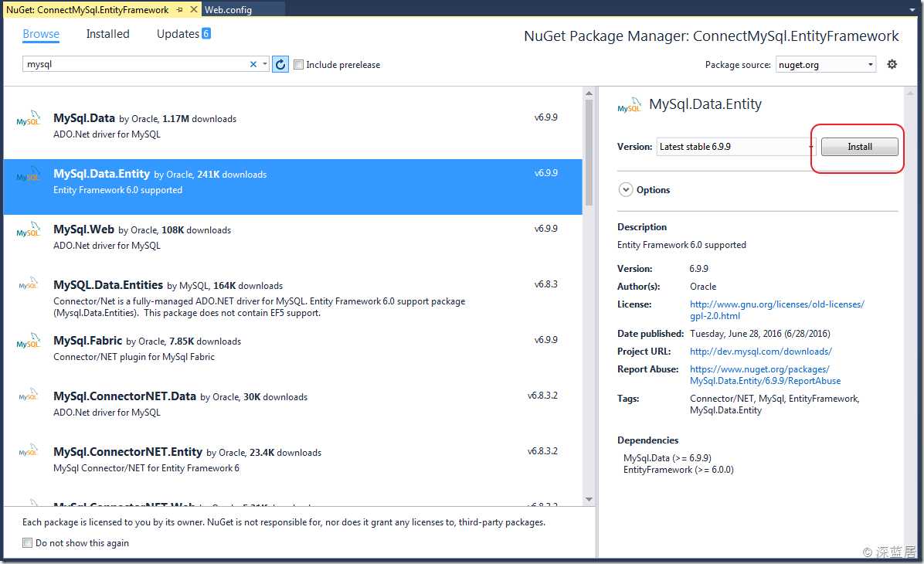Check Do not show this again
The height and width of the screenshot is (564, 924).
click(x=27, y=543)
